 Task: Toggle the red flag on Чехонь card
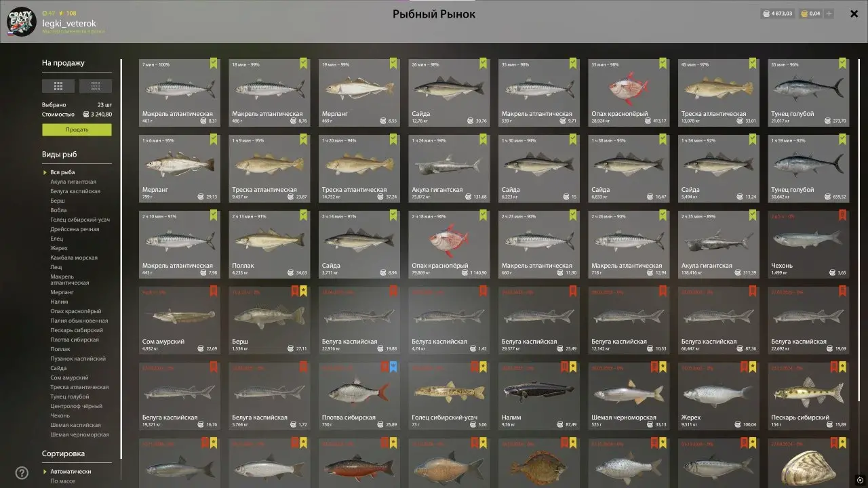842,216
